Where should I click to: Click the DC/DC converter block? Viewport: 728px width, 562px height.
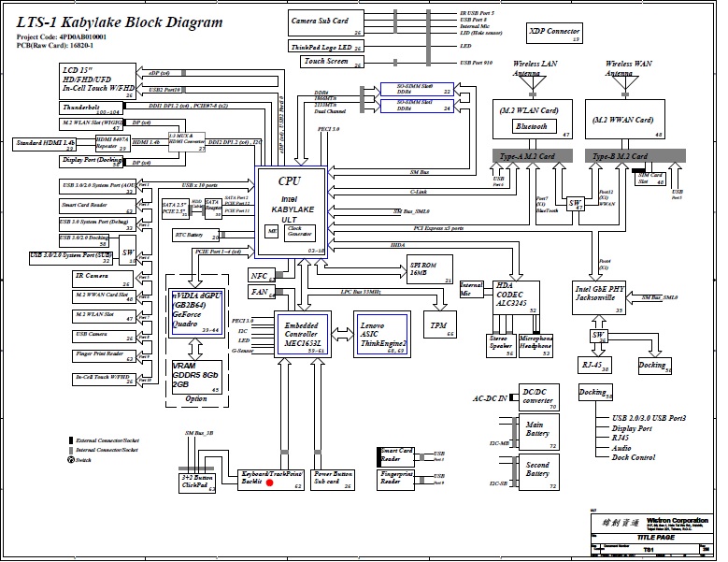539,397
